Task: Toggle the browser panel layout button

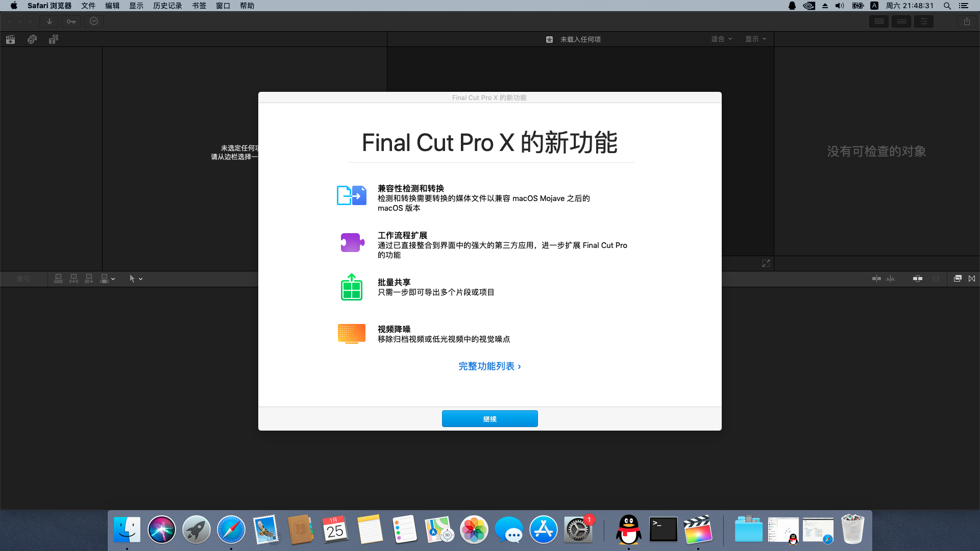Action: [879, 21]
